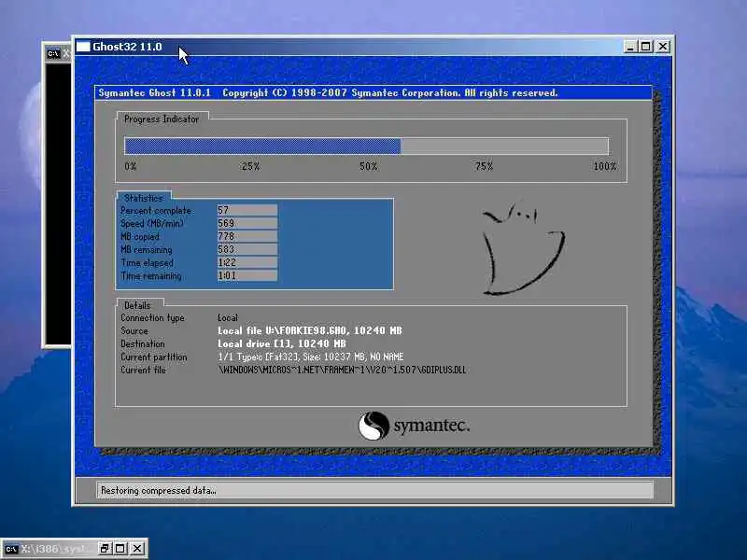Click the Current partition Fat32 details
The image size is (747, 560).
pyautogui.click(x=311, y=357)
